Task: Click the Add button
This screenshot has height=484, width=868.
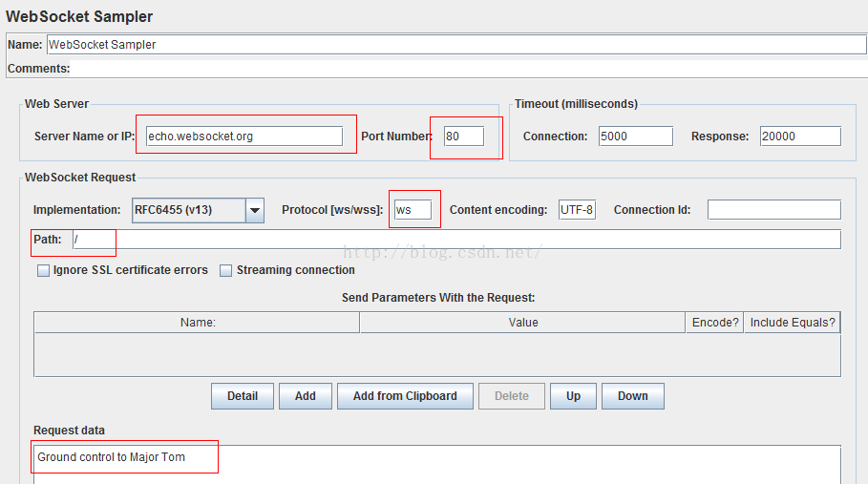Action: click(305, 396)
